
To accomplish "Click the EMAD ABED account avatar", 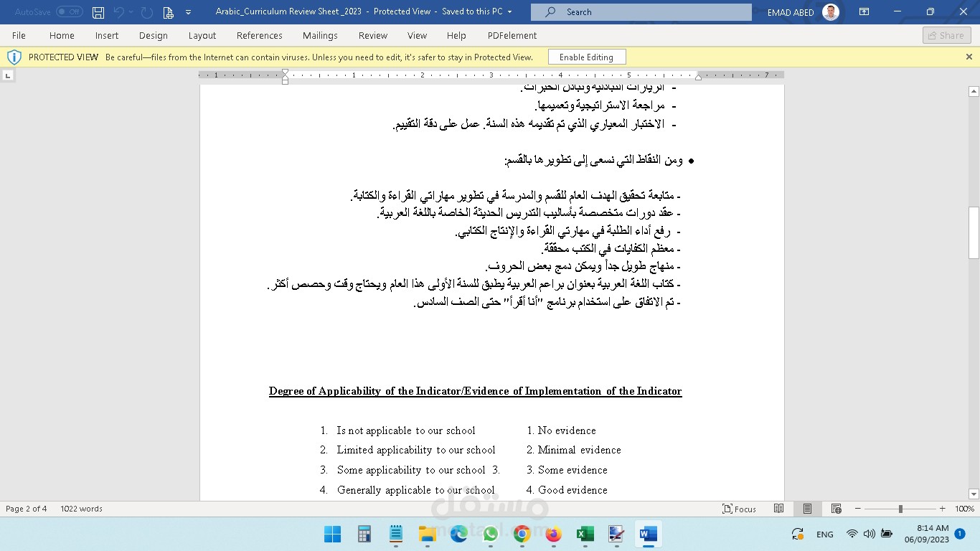I will pyautogui.click(x=831, y=12).
